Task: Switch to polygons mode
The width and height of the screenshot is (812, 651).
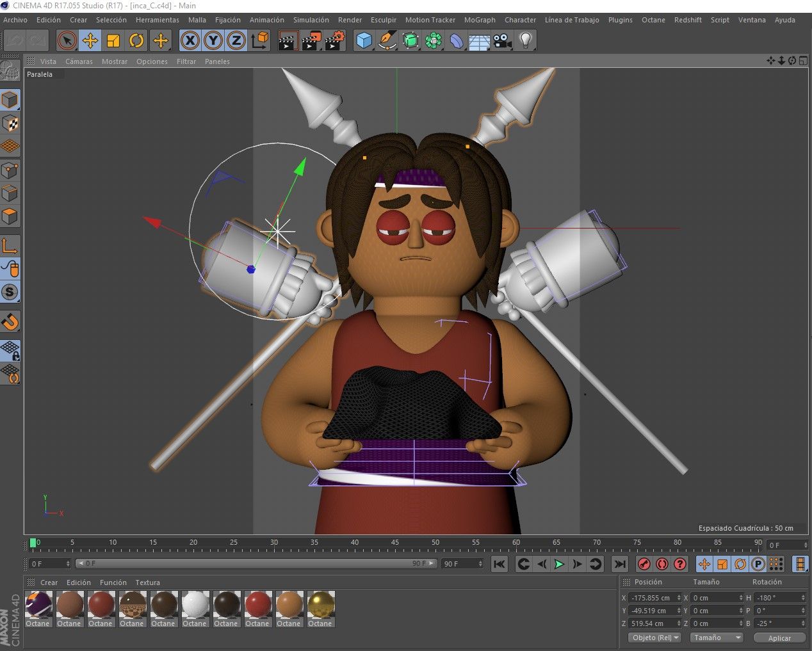Action: click(10, 216)
